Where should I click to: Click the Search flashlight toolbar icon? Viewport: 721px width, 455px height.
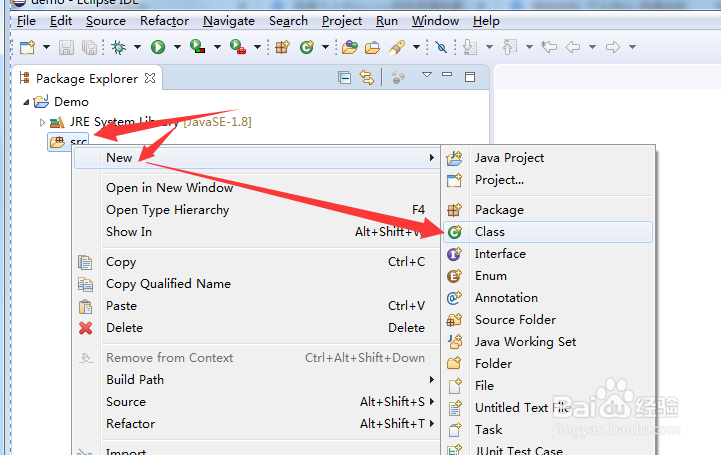click(x=396, y=47)
